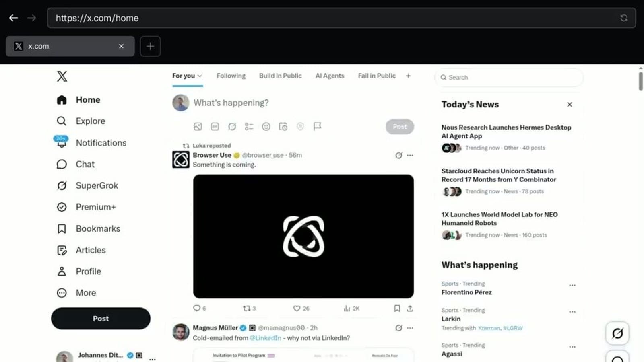The width and height of the screenshot is (644, 362).
Task: Reply to the Browser Use post
Action: click(199, 308)
